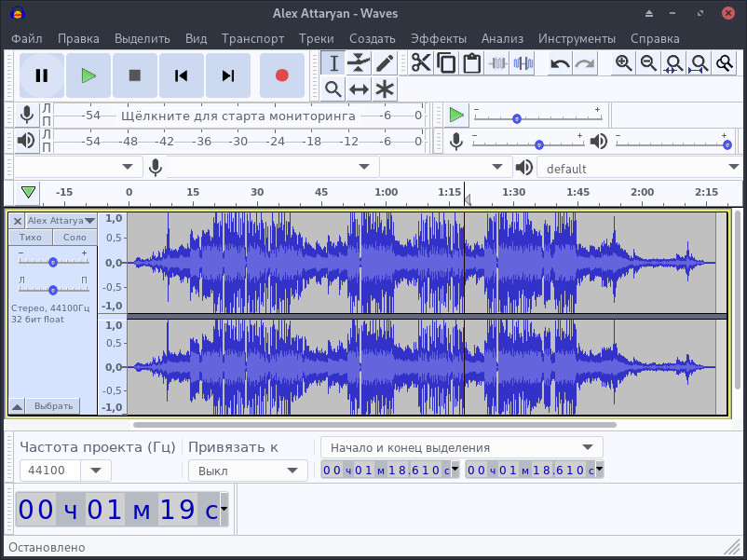747x560 pixels.
Task: Cut the selected audio with scissors icon
Action: pyautogui.click(x=421, y=63)
